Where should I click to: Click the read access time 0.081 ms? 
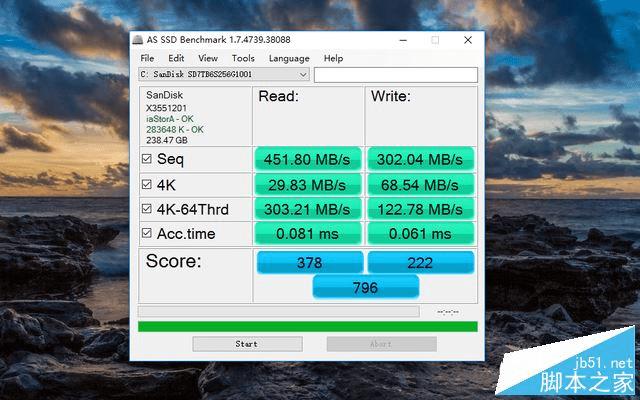click(307, 234)
